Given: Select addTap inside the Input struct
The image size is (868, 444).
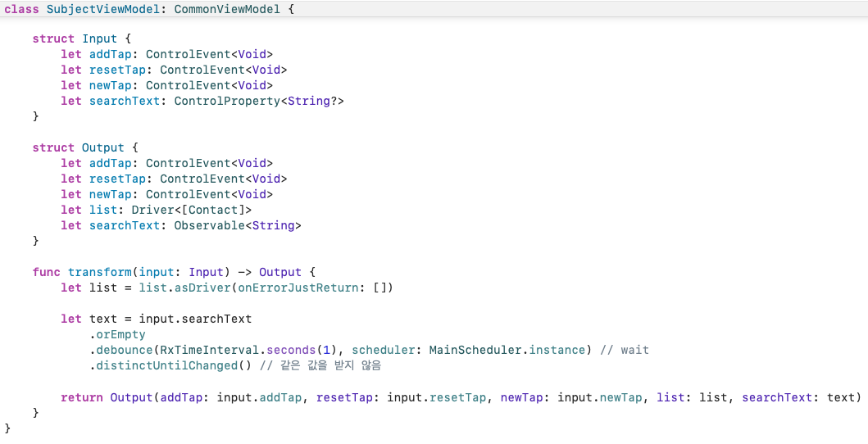Looking at the screenshot, I should 110,54.
